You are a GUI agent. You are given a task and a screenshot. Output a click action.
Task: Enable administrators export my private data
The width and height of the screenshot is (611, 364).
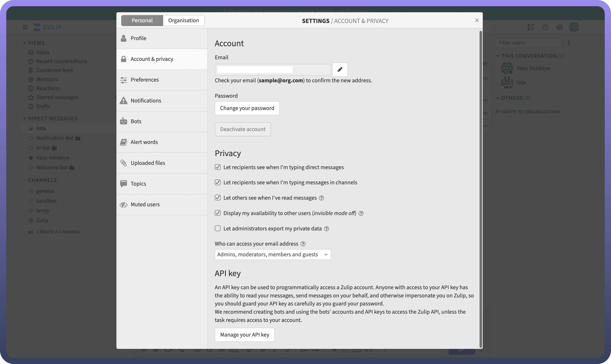click(218, 228)
